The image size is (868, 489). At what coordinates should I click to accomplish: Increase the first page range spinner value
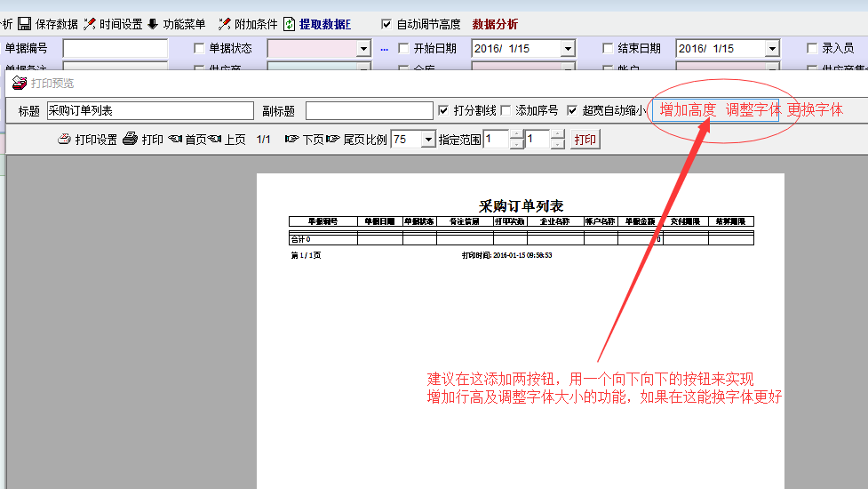[x=516, y=134]
